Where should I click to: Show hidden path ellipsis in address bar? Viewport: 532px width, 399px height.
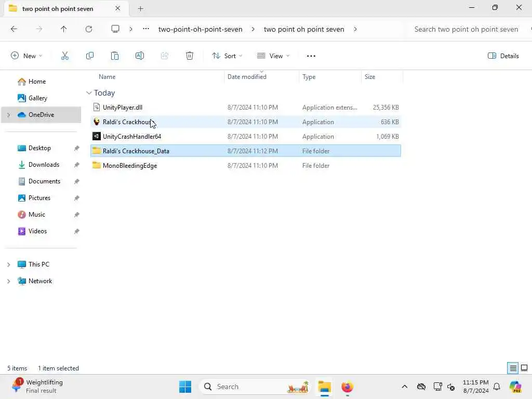146,29
